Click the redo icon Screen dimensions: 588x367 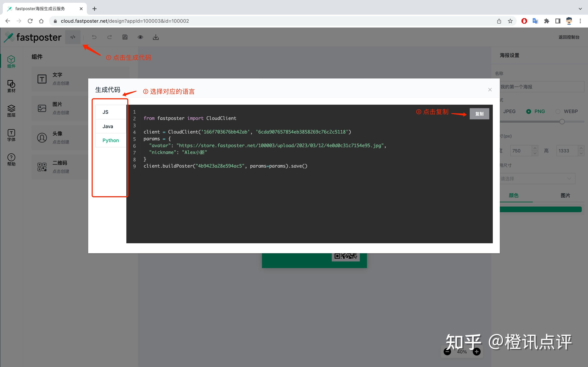point(110,37)
